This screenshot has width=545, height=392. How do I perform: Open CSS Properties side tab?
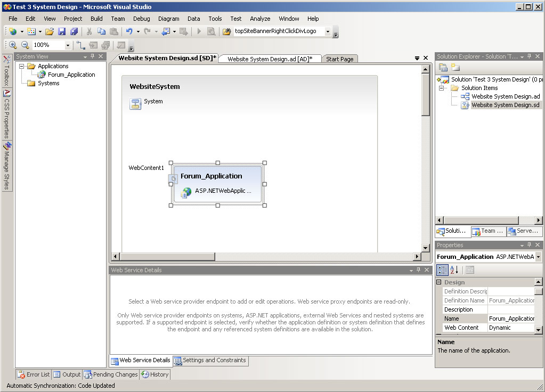pos(6,115)
